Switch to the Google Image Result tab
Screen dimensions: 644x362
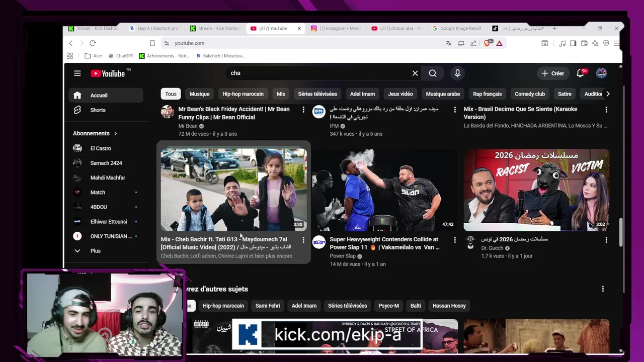457,29
